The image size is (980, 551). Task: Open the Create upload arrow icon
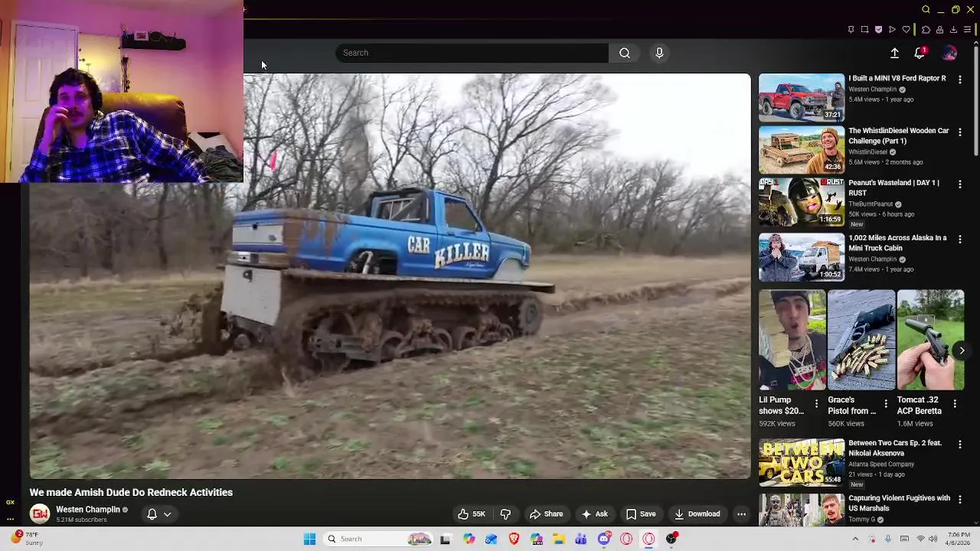coord(894,53)
